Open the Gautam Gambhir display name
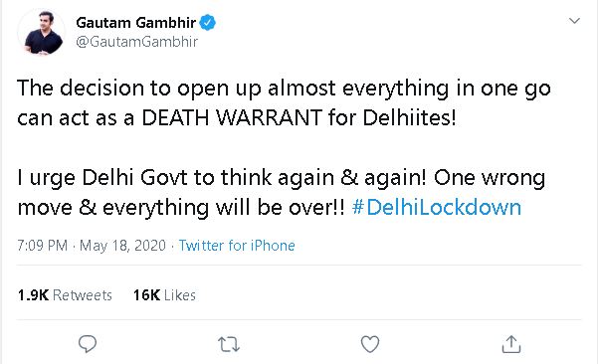 click(135, 23)
